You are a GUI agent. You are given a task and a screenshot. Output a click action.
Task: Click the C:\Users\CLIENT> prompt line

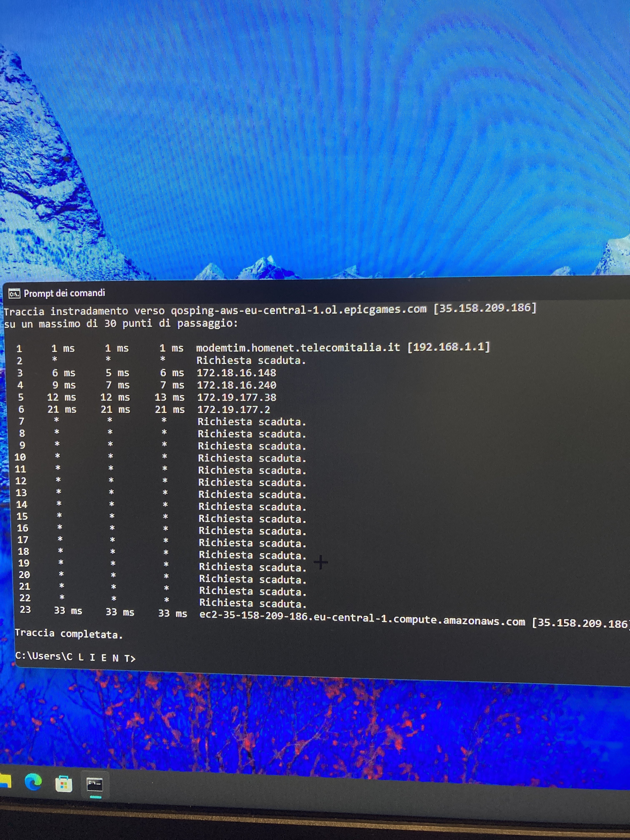(x=75, y=657)
